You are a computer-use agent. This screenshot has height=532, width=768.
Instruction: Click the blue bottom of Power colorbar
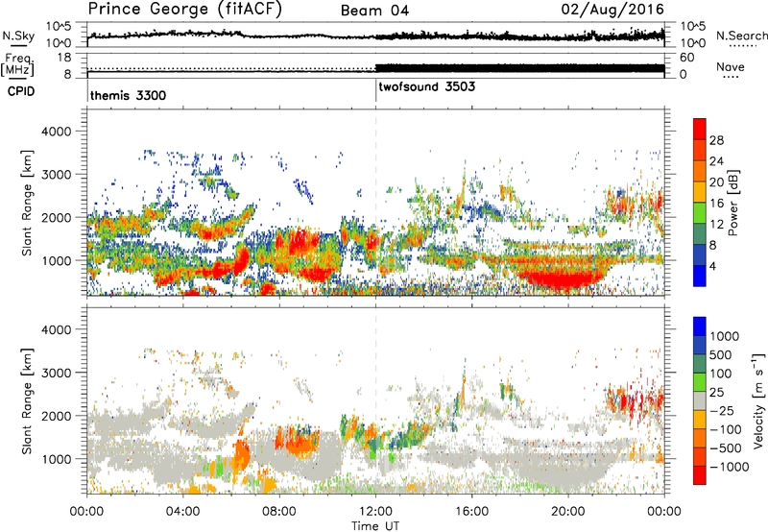[x=700, y=277]
